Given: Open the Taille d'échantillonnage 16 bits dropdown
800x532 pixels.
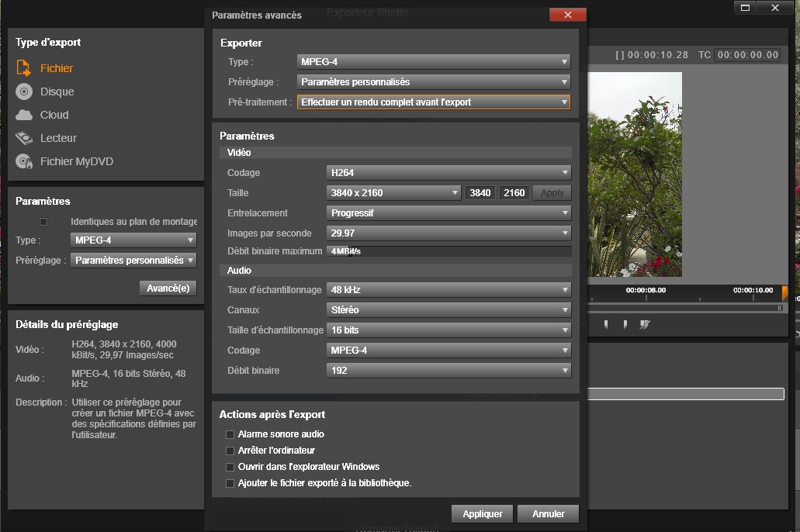Looking at the screenshot, I should click(448, 330).
